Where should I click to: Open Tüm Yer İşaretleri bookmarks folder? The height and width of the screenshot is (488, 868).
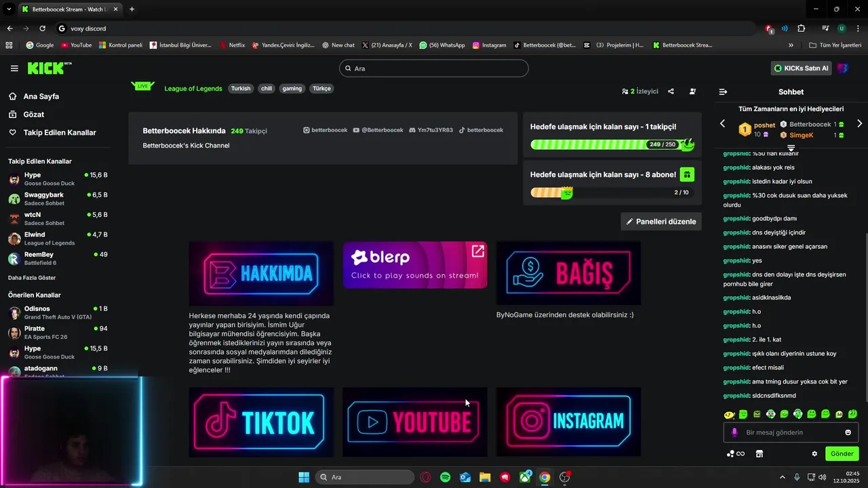tap(835, 45)
